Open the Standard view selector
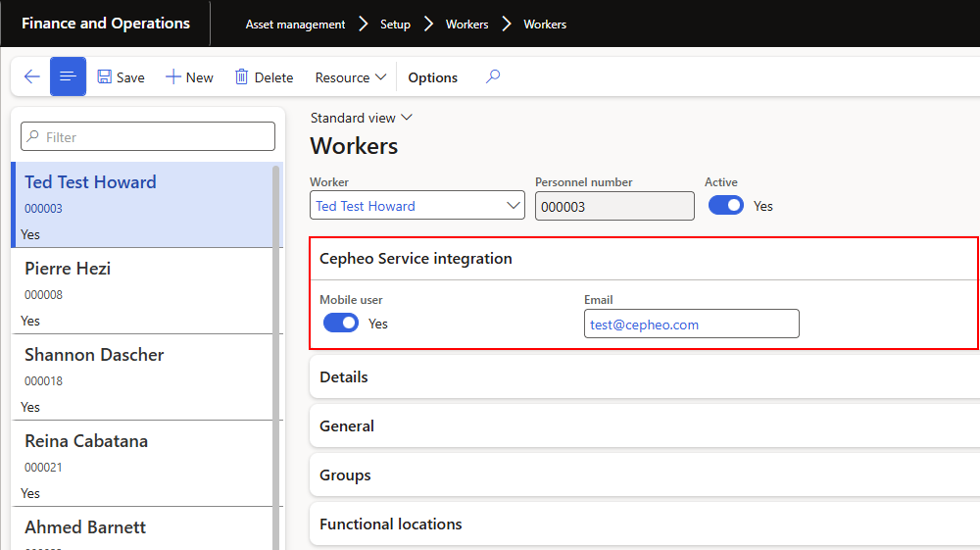Screen dimensions: 980x550 click(361, 118)
